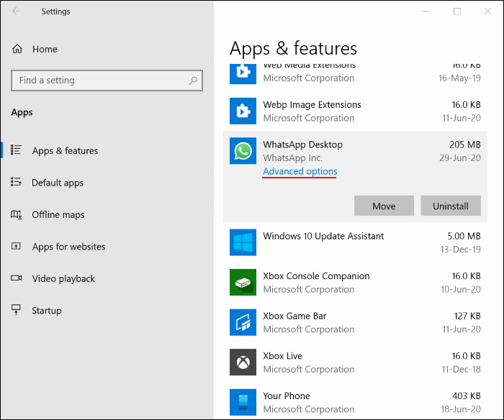Open the Apps & features section
The image size is (504, 420).
click(65, 150)
